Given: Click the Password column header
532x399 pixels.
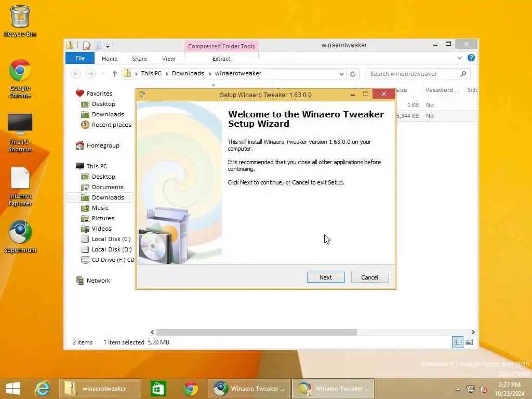Looking at the screenshot, I should (442, 90).
